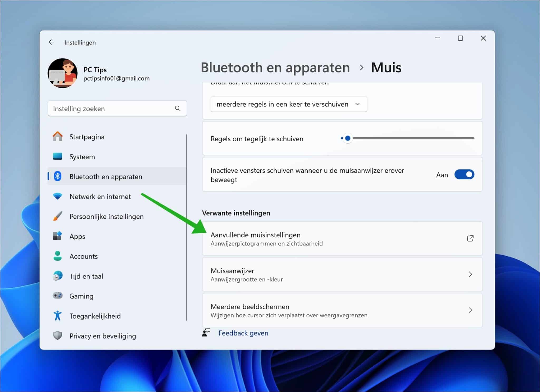Open Aanvullende muisinstellingen via the external link icon
The width and height of the screenshot is (540, 392).
click(470, 238)
